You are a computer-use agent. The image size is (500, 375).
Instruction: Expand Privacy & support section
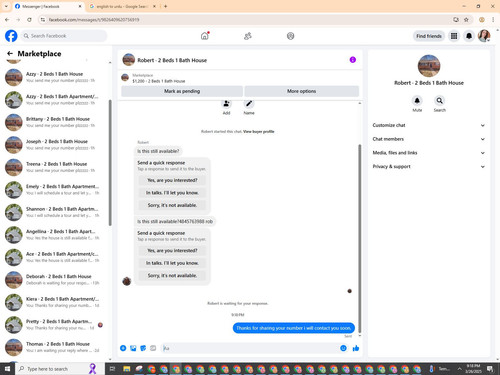click(429, 166)
